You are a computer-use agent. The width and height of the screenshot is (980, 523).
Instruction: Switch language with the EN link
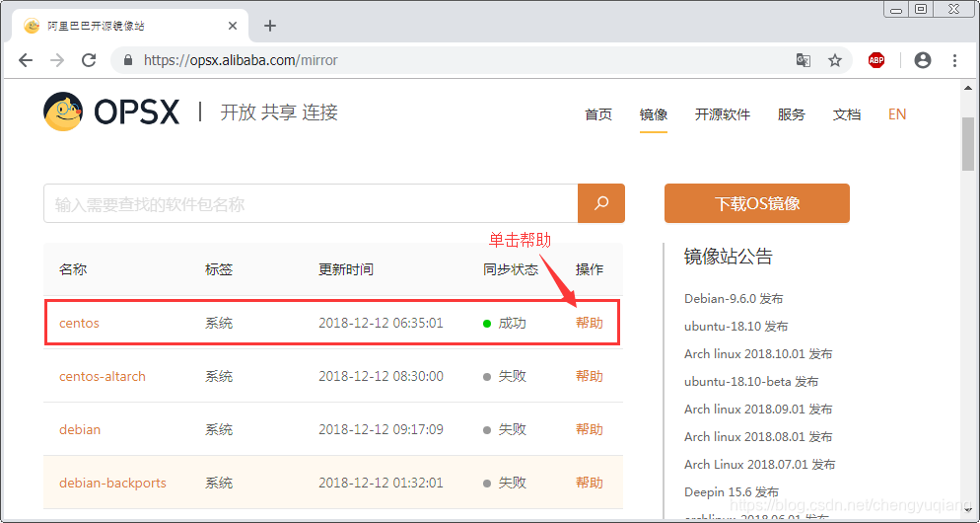897,114
